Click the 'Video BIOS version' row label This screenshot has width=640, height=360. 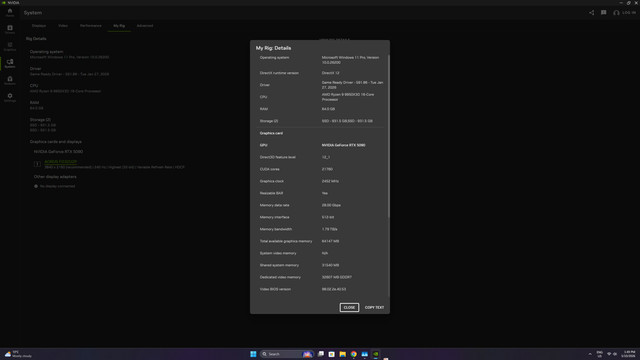pyautogui.click(x=275, y=289)
